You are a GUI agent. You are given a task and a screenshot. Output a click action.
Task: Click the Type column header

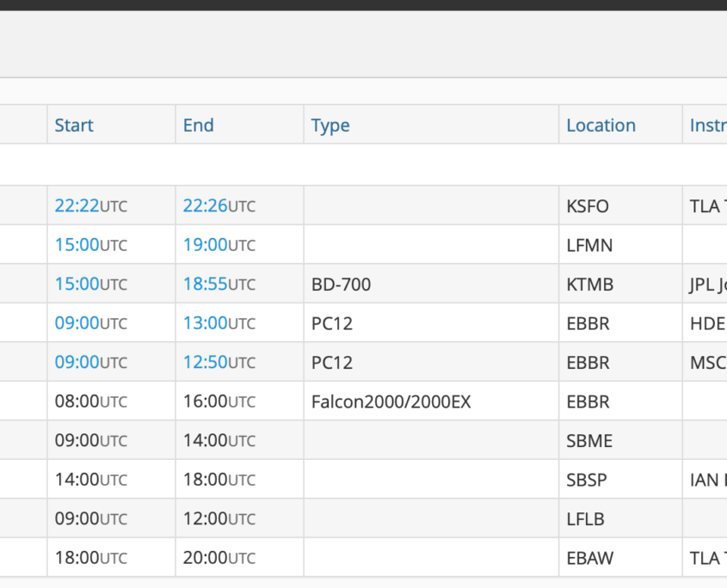point(330,126)
